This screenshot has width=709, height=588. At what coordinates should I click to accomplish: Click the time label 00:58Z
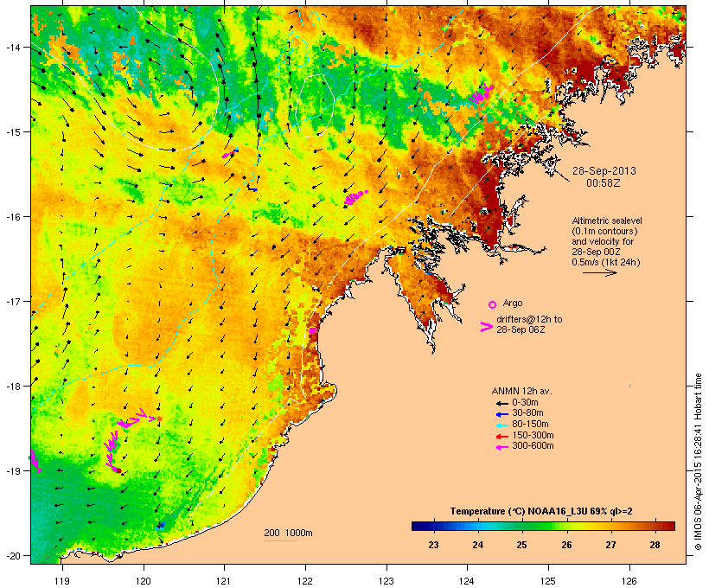pos(604,183)
